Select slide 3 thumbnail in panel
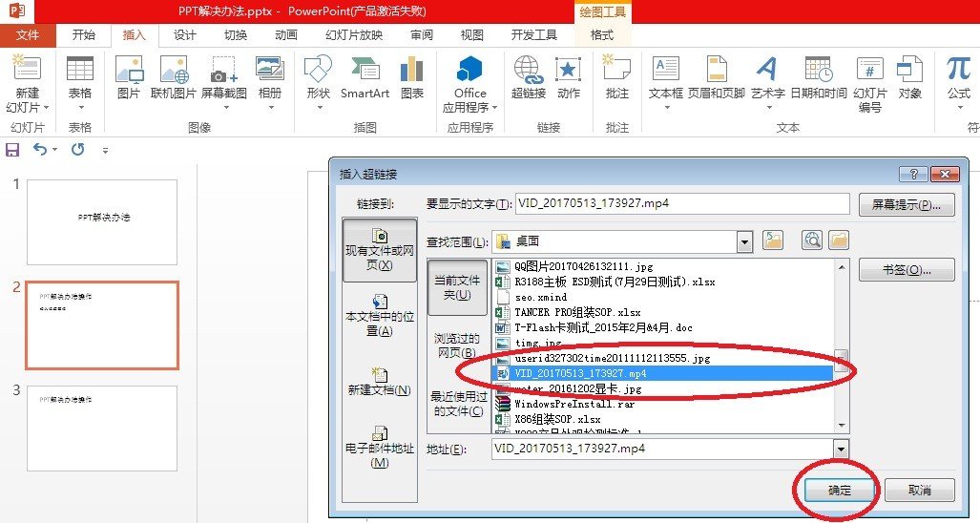The image size is (980, 523). coord(102,429)
